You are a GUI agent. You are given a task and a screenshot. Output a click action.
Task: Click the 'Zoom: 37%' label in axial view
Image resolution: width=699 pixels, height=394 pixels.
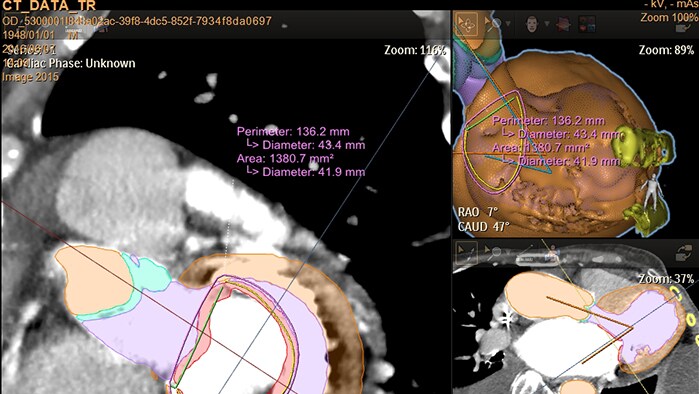666,279
